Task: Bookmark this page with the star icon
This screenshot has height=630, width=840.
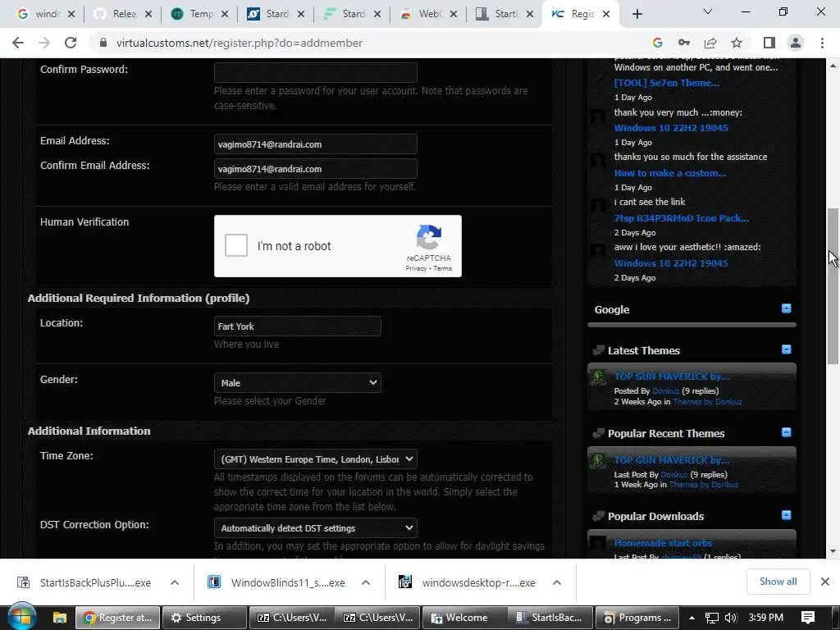Action: [x=737, y=43]
